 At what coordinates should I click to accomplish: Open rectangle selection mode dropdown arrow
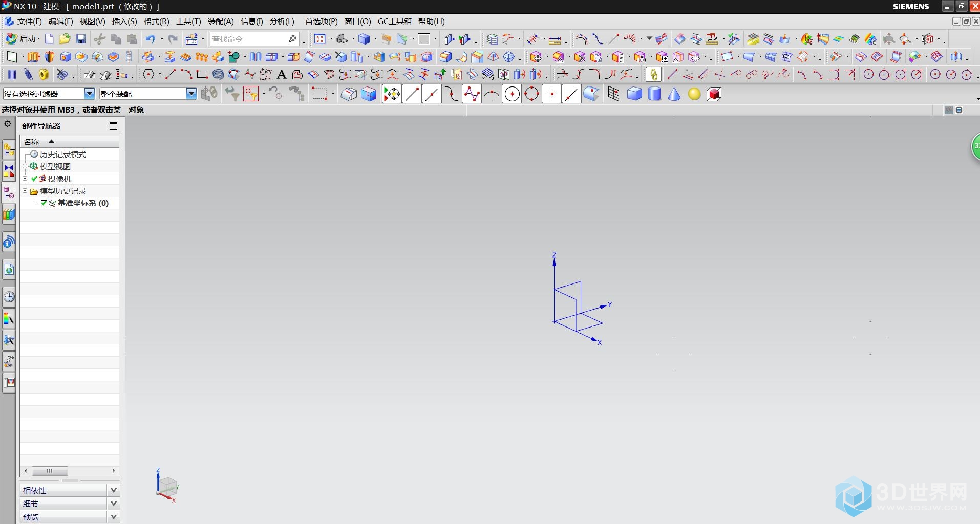333,94
